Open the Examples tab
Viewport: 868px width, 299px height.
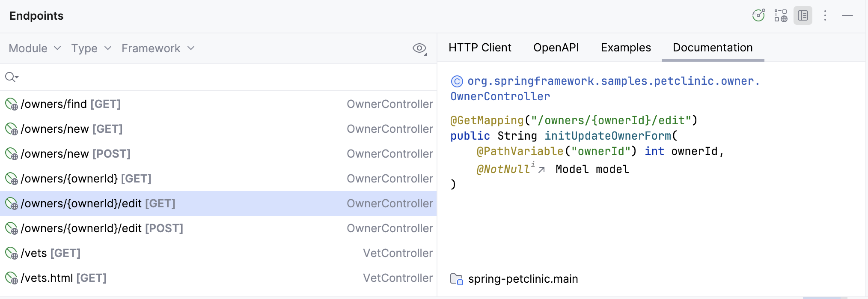pyautogui.click(x=626, y=48)
